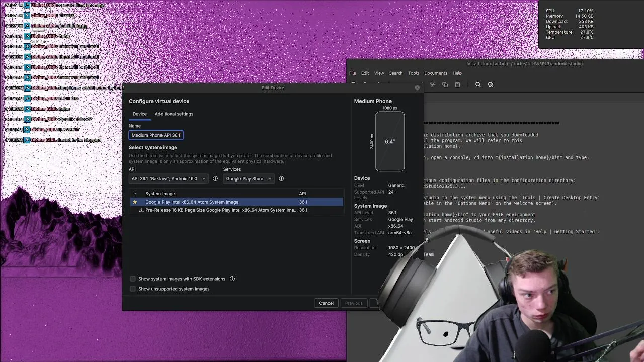Image resolution: width=644 pixels, height=362 pixels.
Task: Click the System Image column header
Action: [160, 194]
